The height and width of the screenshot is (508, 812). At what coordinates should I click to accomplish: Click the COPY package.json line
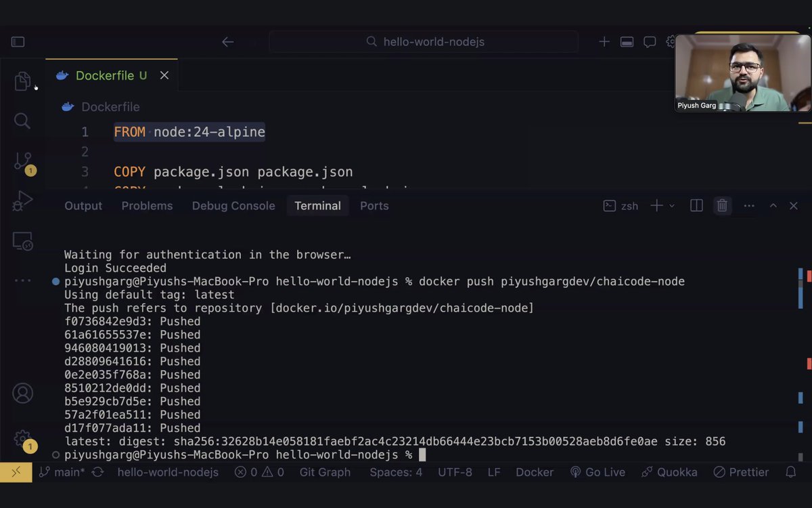pos(233,172)
